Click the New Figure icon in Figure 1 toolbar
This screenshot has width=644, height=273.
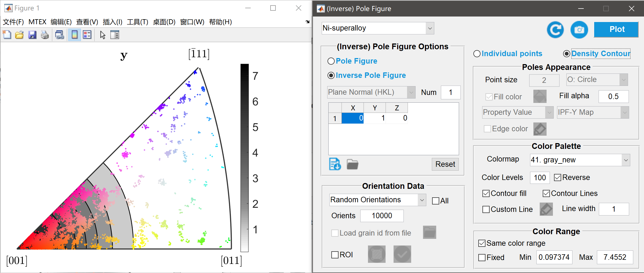(x=7, y=35)
